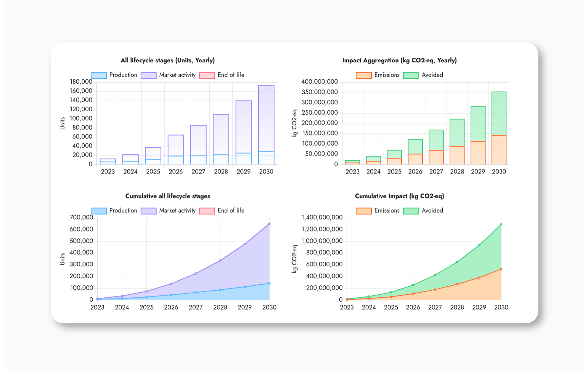Click the 2029 Market activity bar in yearly units chart

click(244, 127)
